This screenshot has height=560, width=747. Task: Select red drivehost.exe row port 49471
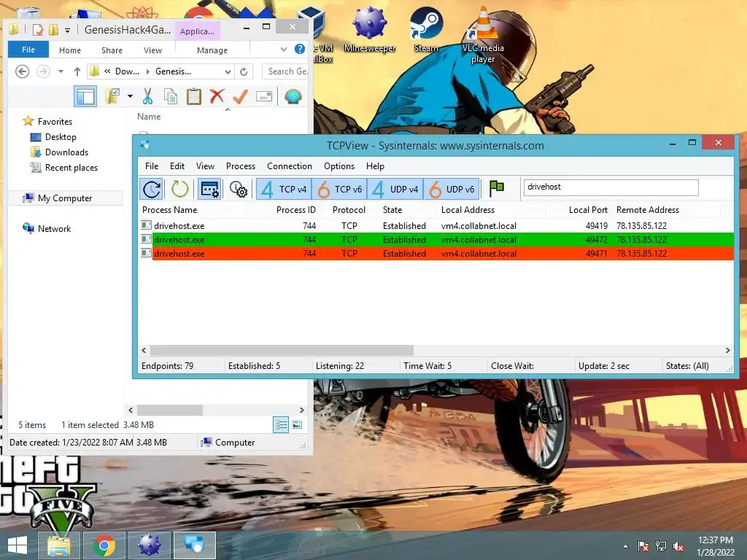point(436,253)
